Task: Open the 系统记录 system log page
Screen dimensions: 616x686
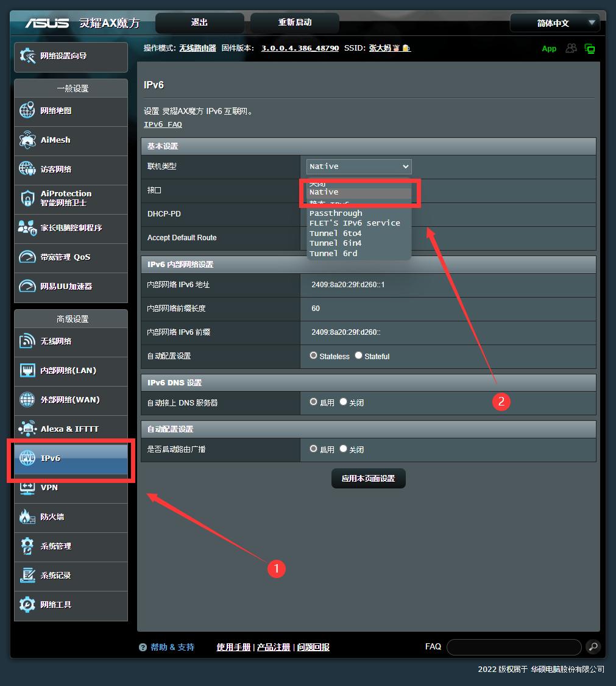Action: (55, 576)
